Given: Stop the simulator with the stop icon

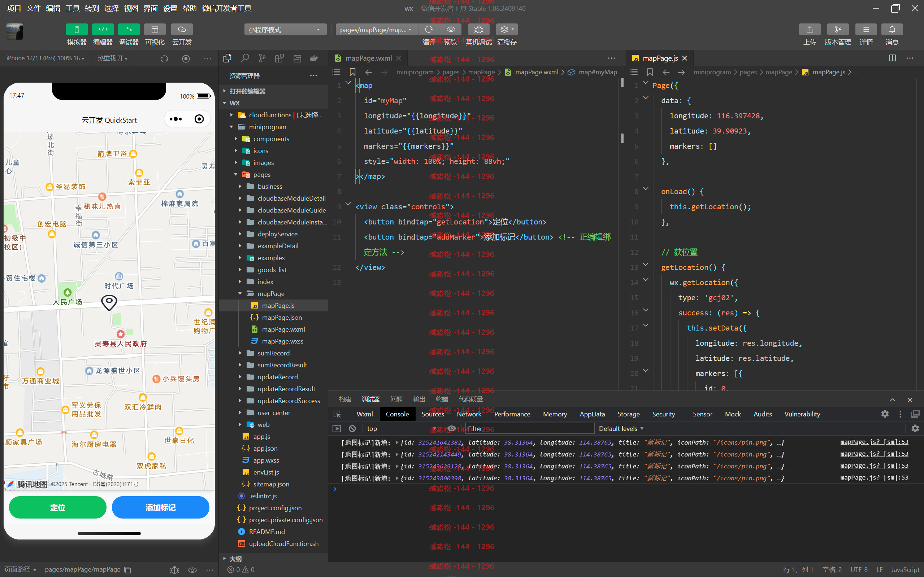Looking at the screenshot, I should click(186, 59).
